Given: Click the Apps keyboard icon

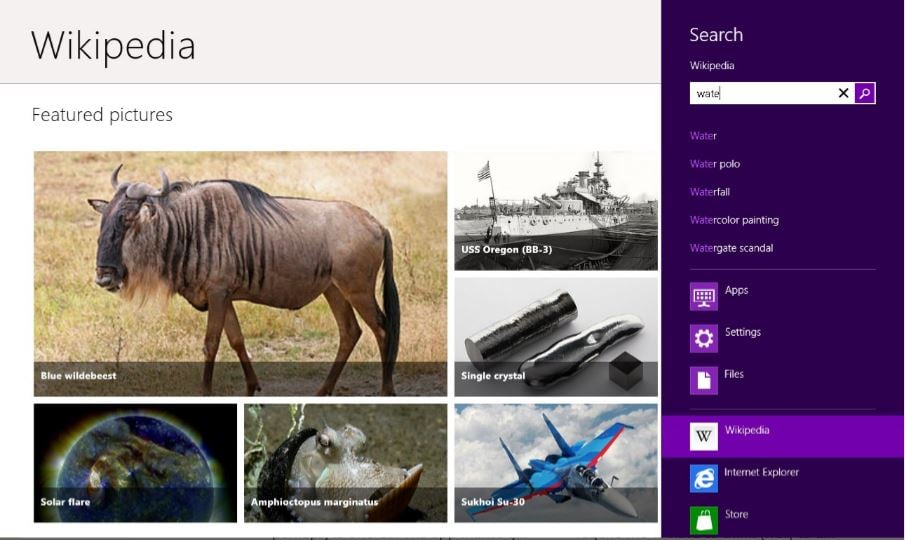Looking at the screenshot, I should pos(704,297).
